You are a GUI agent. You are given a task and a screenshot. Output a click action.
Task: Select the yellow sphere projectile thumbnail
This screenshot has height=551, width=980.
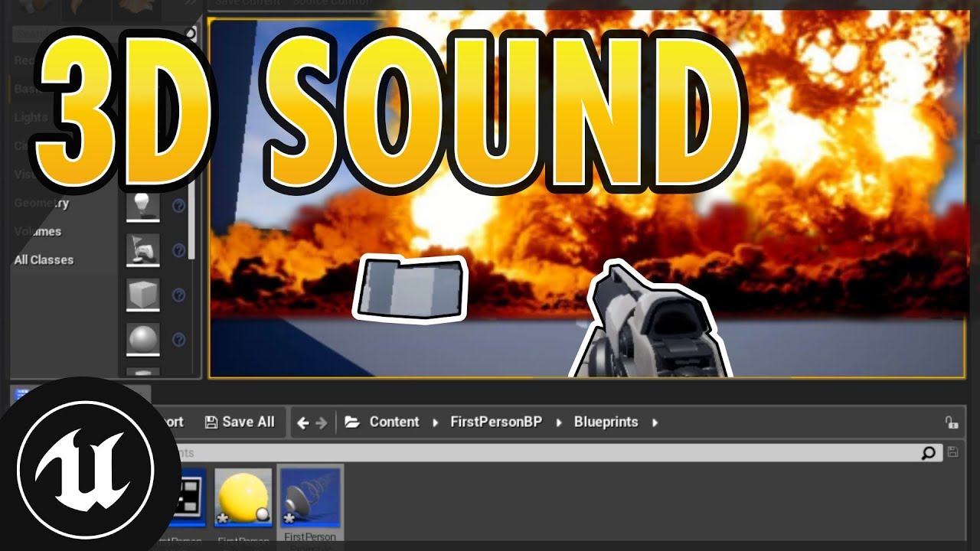click(x=243, y=497)
